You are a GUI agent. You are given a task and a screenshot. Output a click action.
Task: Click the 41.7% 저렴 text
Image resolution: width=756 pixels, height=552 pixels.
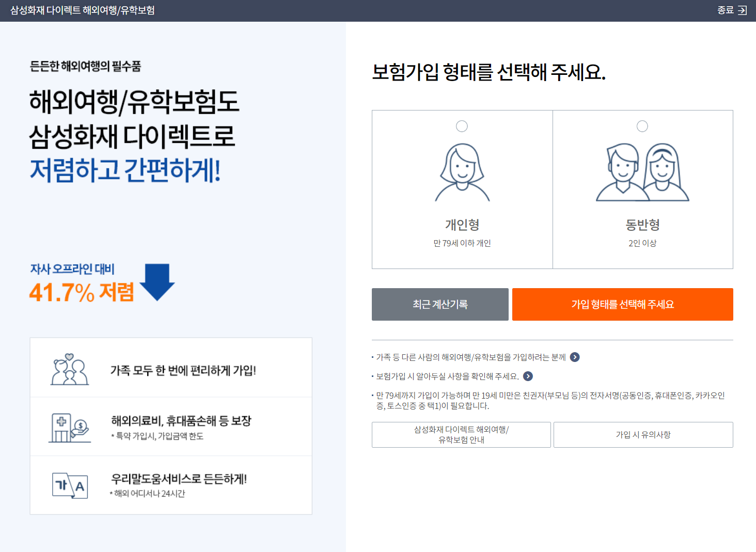(82, 292)
